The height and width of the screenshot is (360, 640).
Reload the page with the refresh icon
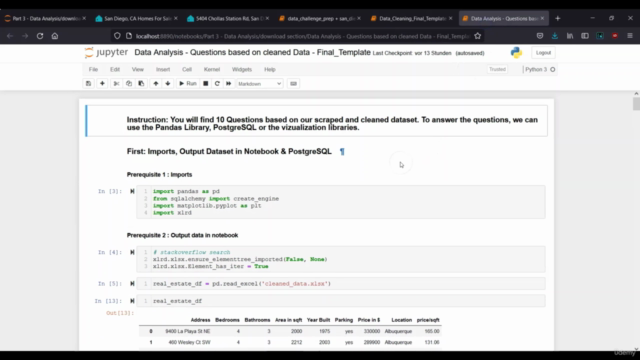[40, 36]
